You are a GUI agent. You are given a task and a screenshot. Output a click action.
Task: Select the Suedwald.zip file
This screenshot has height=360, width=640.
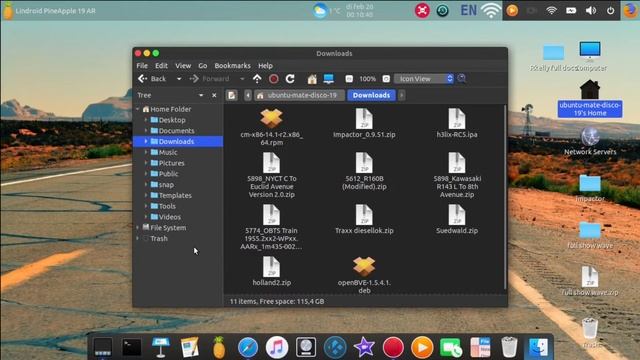(457, 220)
